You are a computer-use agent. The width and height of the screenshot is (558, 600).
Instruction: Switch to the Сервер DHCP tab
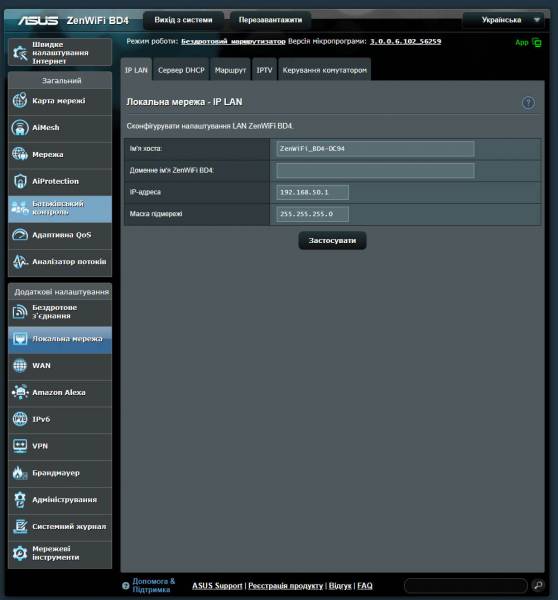(181, 70)
